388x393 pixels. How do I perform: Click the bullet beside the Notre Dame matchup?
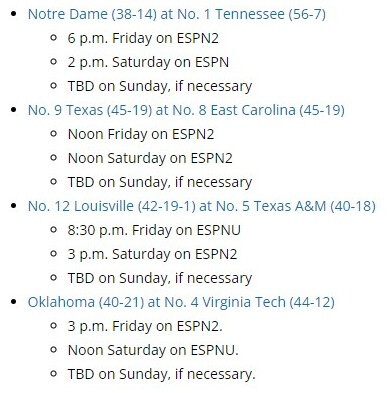14,14
